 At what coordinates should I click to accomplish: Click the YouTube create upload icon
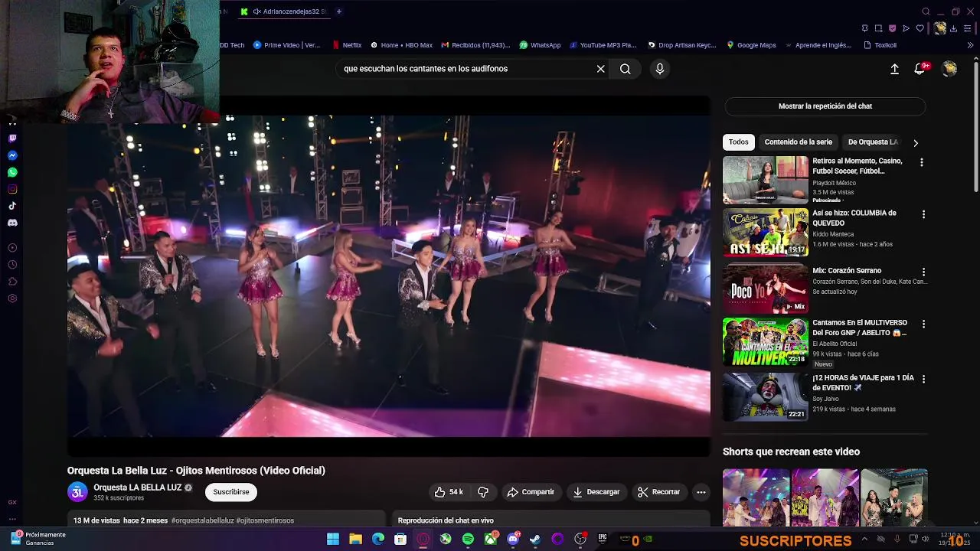tap(894, 69)
